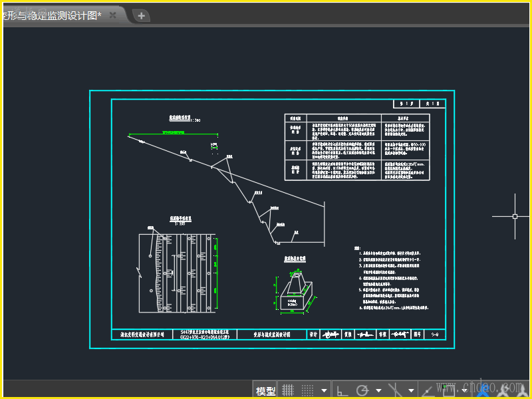Toggle the drawing grid display icon
The image size is (532, 399).
point(288,390)
